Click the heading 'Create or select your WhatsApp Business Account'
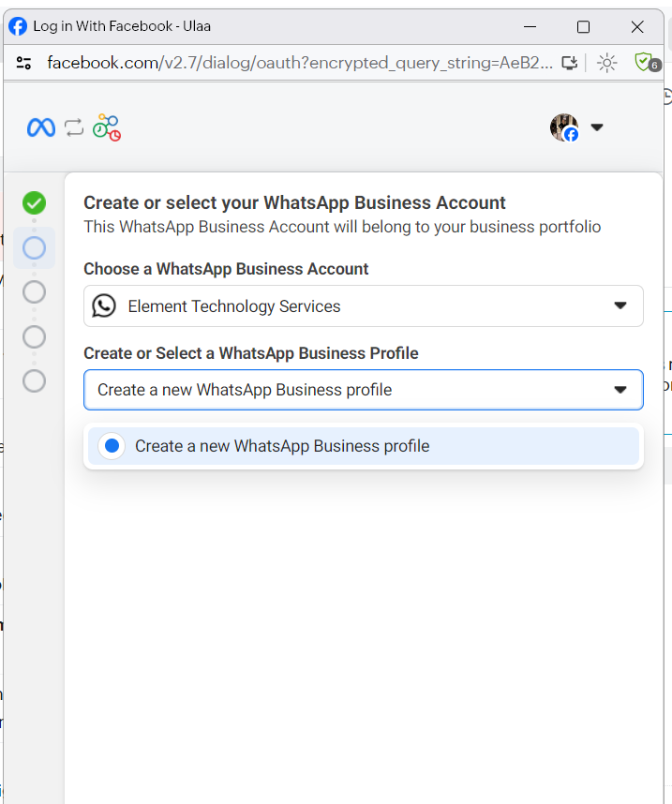This screenshot has height=804, width=672. point(294,202)
